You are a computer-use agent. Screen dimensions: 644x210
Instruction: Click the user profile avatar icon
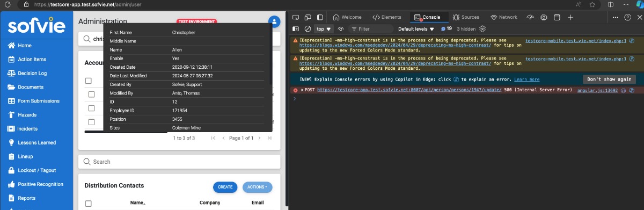(274, 22)
